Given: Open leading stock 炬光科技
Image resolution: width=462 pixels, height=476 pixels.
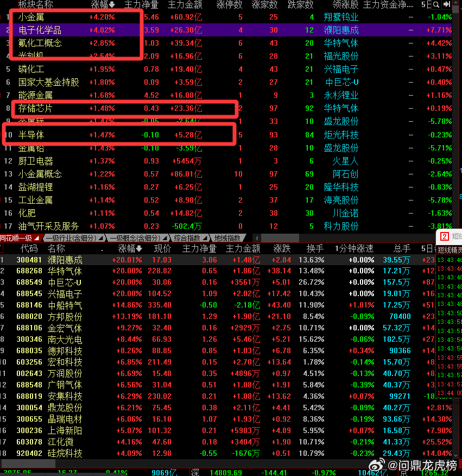Looking at the screenshot, I should coord(341,135).
